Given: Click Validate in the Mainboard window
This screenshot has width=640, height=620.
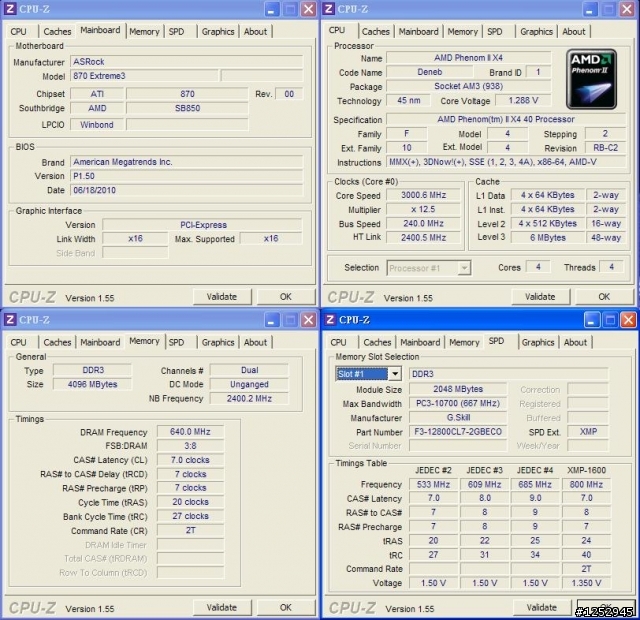Looking at the screenshot, I should click(222, 297).
